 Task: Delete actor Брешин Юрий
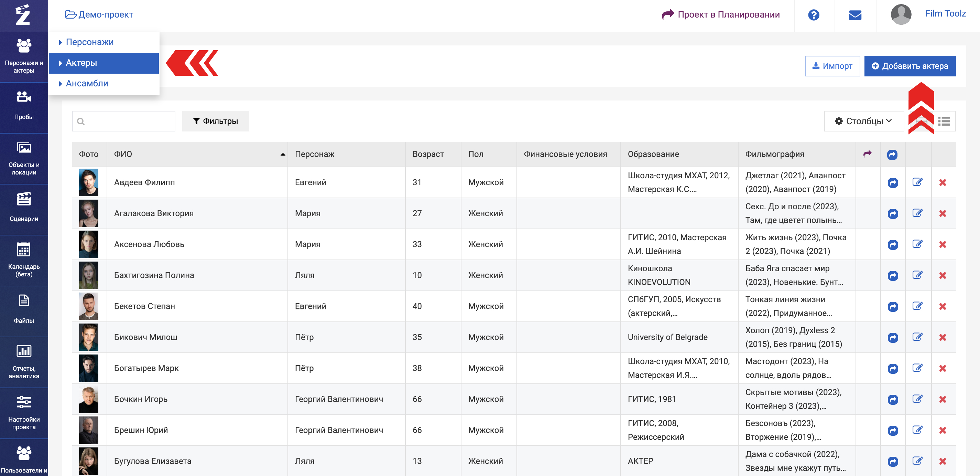(x=942, y=430)
